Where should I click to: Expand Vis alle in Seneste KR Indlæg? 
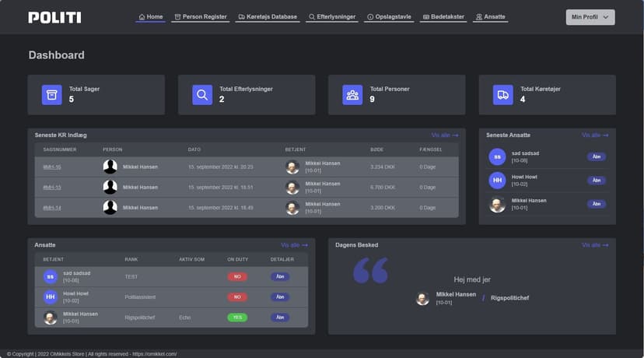[x=445, y=135]
